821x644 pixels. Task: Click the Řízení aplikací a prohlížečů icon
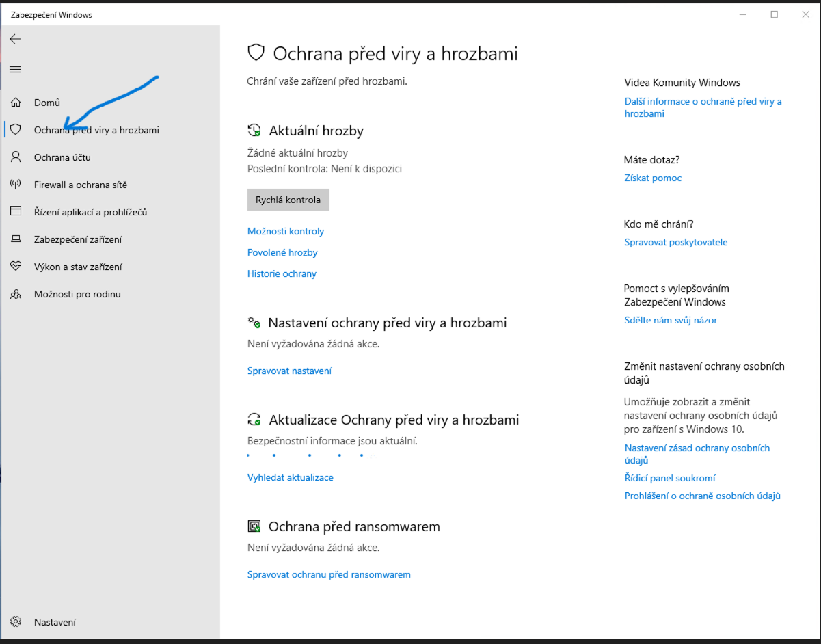point(16,212)
